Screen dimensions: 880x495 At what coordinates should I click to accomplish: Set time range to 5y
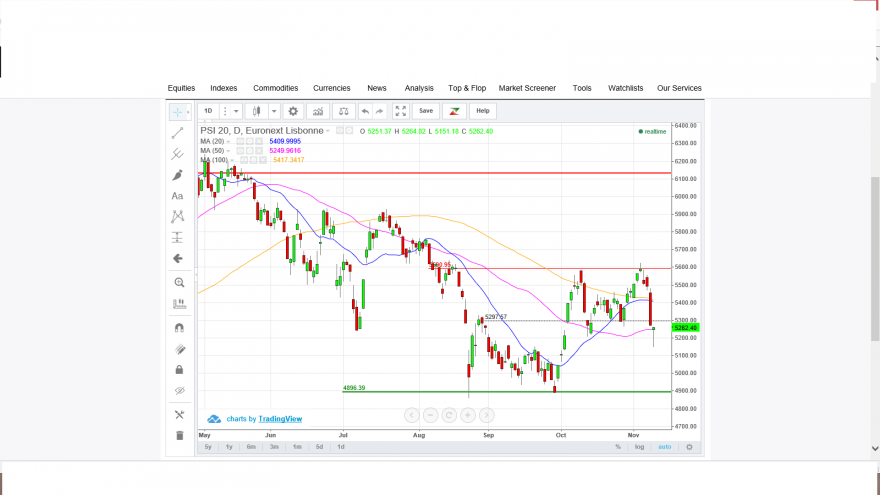point(208,447)
